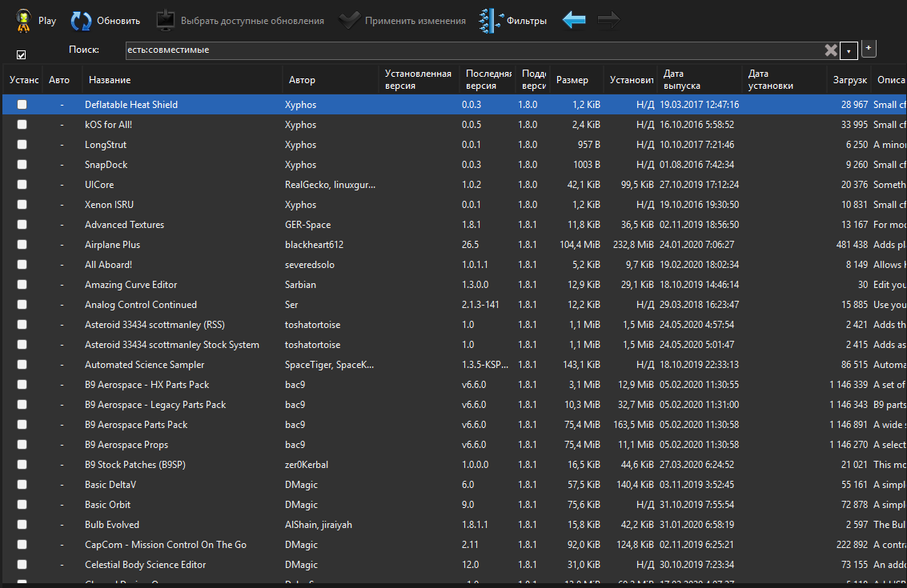The image size is (907, 588).
Task: Sort by the Авто column header
Action: click(62, 80)
